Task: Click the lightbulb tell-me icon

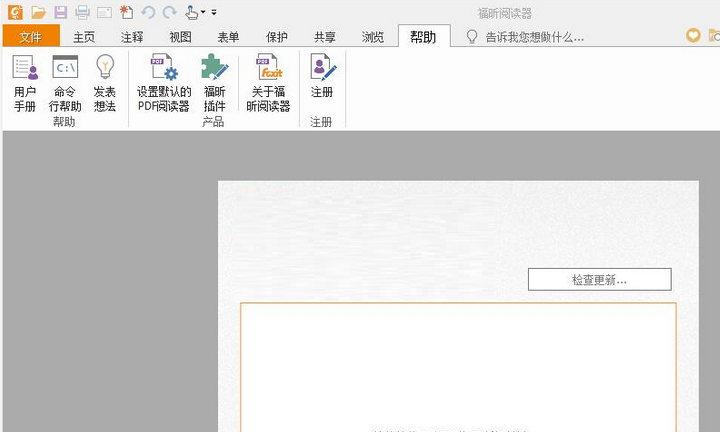Action: pos(472,37)
